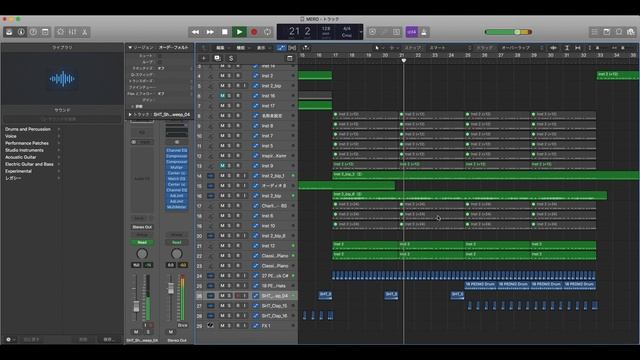Expand Drums and Percussion category in Library
The width and height of the screenshot is (640, 360).
tap(59, 129)
